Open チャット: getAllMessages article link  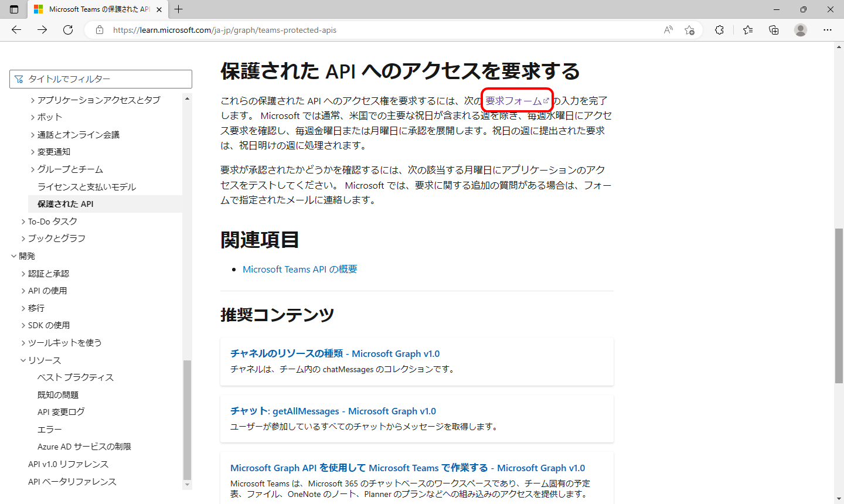pos(333,411)
